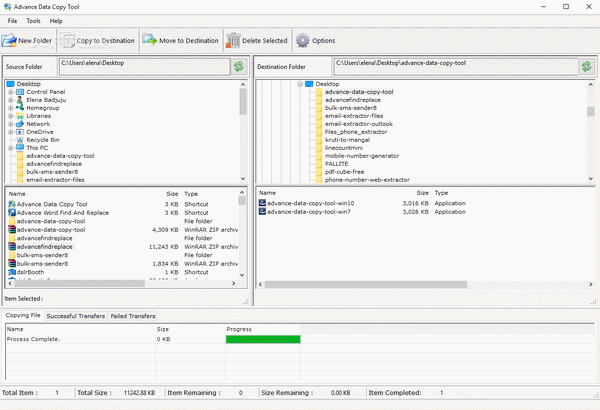Screen dimensions: 600x410
Task: Sort destination list by Name column
Action: (267, 193)
